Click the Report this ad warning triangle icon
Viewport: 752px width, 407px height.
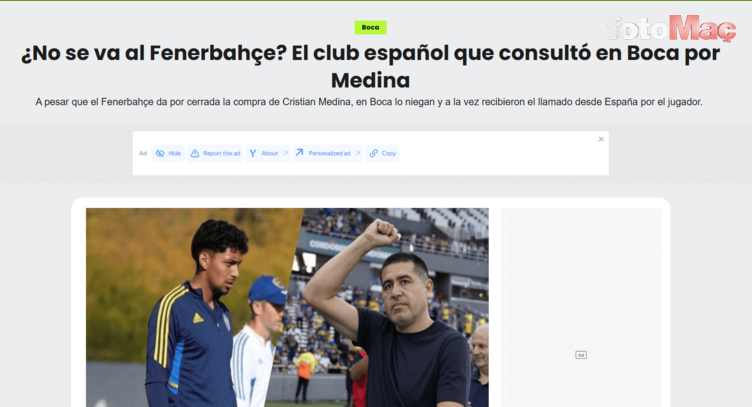[x=195, y=153]
